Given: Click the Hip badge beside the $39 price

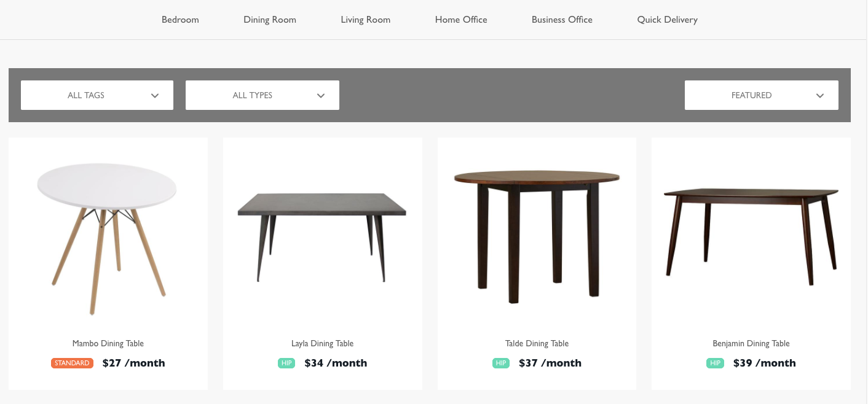Looking at the screenshot, I should (715, 363).
